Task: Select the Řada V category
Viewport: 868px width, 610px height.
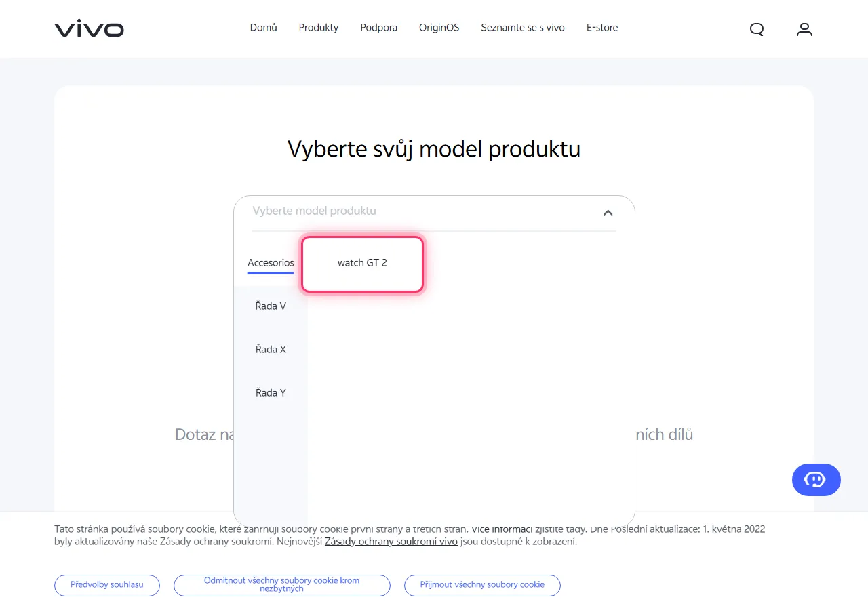Action: pyautogui.click(x=271, y=306)
